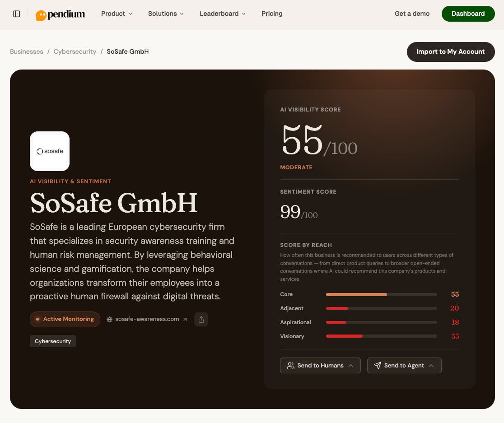Click Get a demo link
The width and height of the screenshot is (504, 423).
point(412,14)
